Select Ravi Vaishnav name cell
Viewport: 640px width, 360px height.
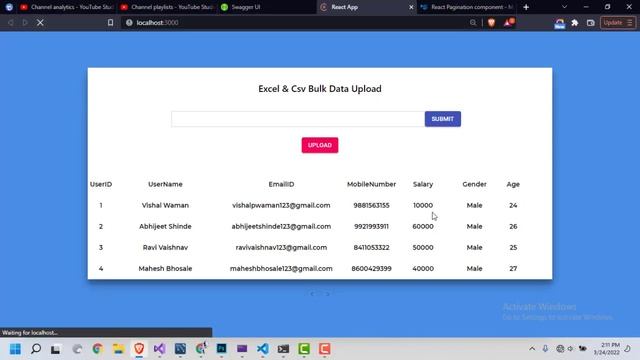(165, 247)
